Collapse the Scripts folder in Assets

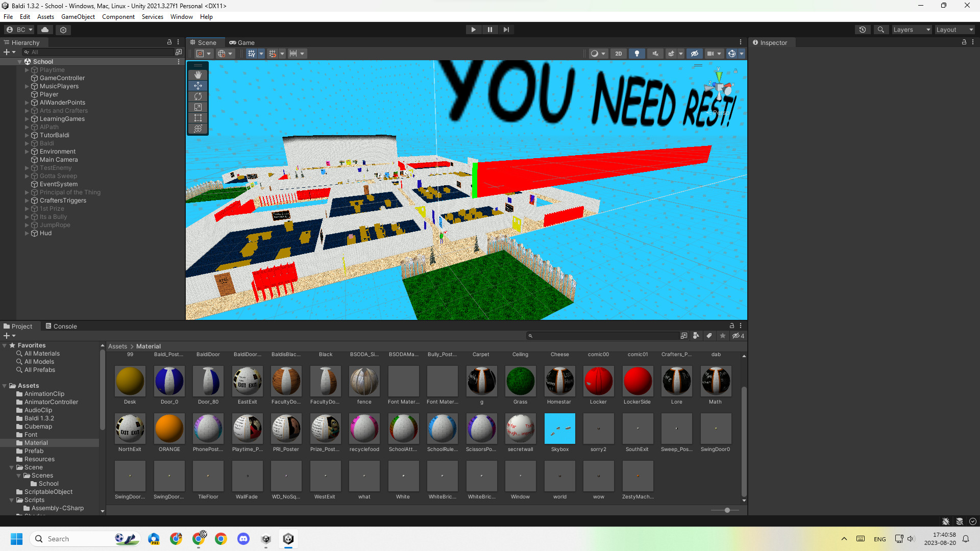[12, 500]
